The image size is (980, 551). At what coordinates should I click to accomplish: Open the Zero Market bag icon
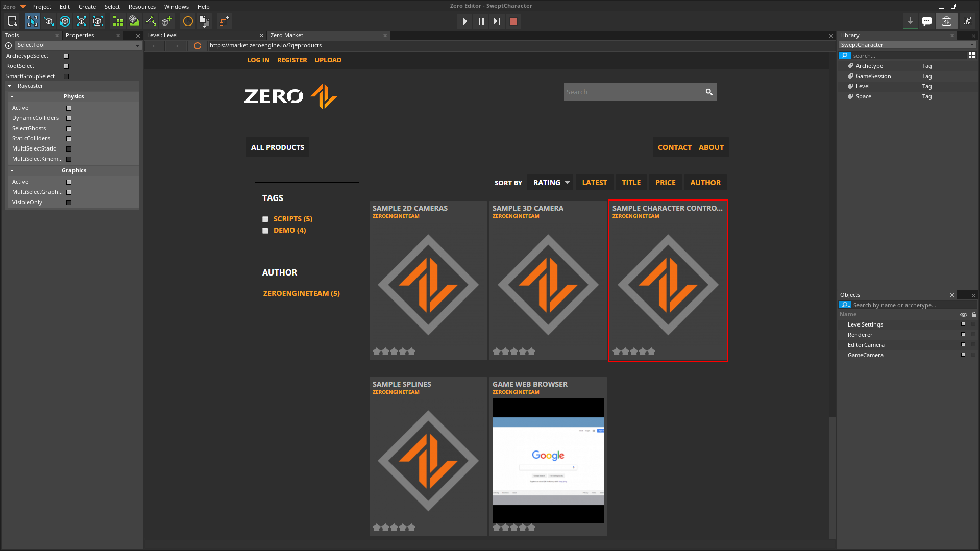946,21
